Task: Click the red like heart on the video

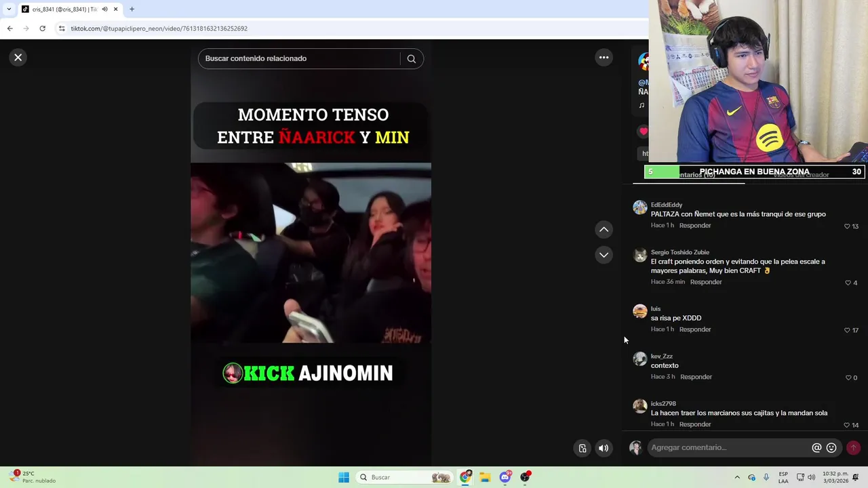Action: click(644, 131)
